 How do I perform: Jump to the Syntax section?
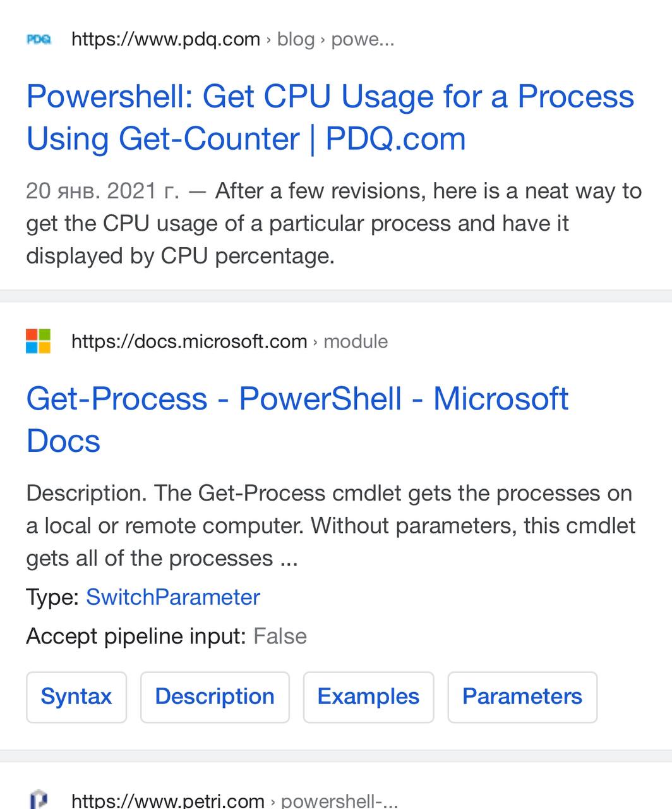76,697
